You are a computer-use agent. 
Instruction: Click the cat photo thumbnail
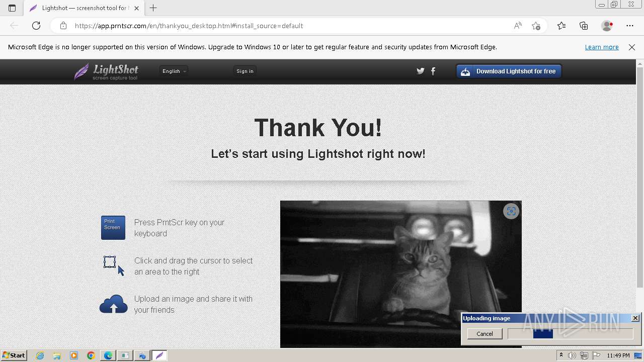400,274
